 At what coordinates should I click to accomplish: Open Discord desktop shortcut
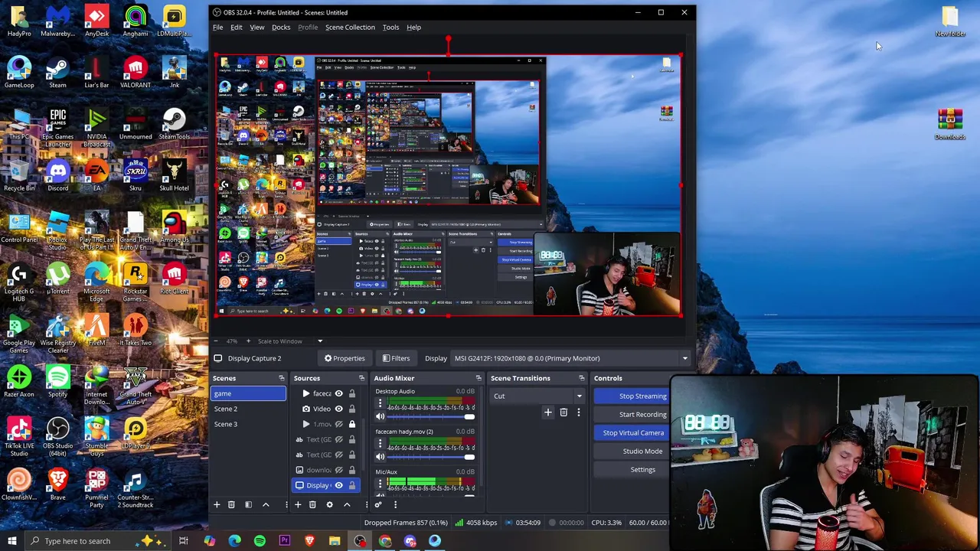57,174
